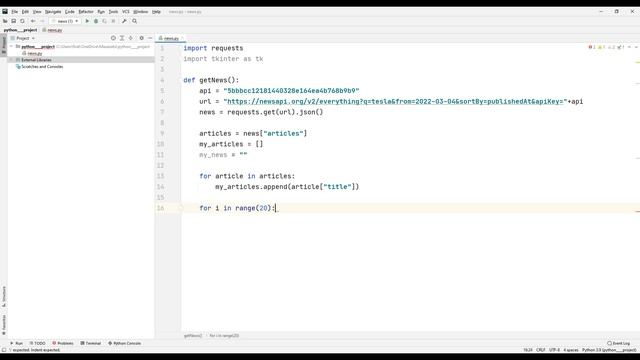Screen dimensions: 640x360
Task: Open the Run tool window
Action: (x=17, y=344)
